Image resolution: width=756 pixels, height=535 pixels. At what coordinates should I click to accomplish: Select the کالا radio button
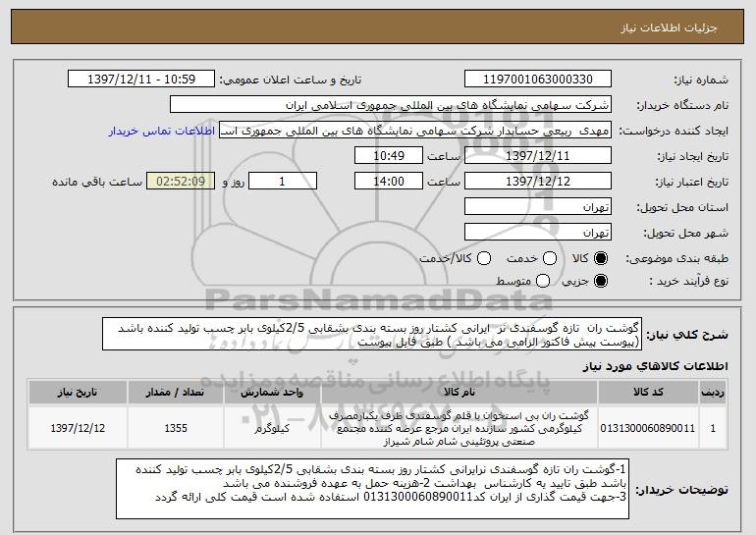(x=601, y=259)
